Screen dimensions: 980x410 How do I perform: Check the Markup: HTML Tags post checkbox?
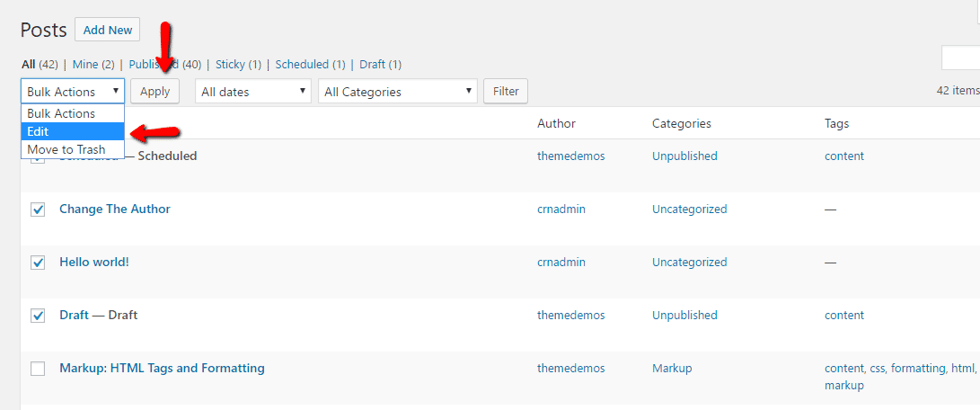[38, 369]
